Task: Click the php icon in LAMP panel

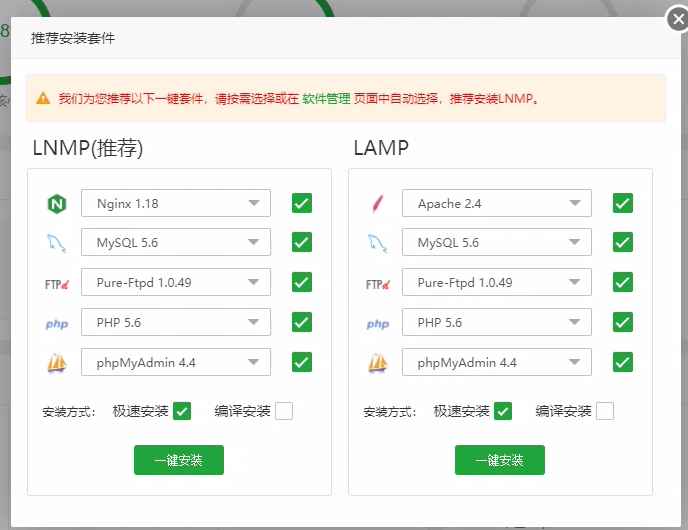Action: point(378,324)
